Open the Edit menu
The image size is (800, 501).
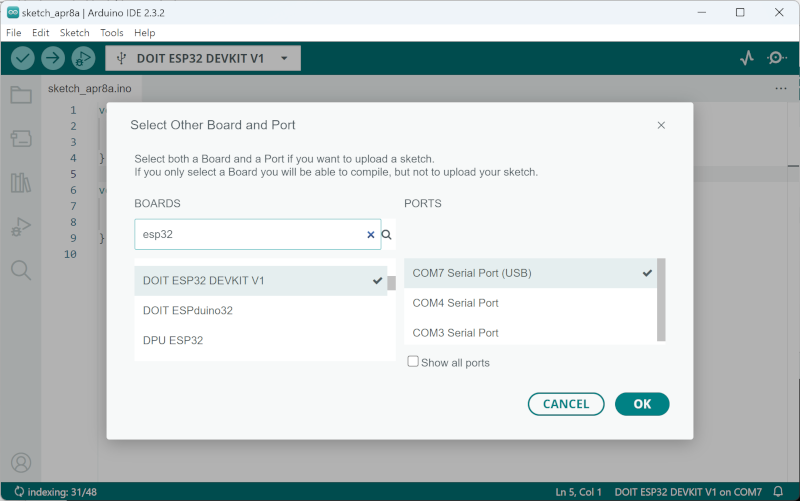tap(40, 33)
